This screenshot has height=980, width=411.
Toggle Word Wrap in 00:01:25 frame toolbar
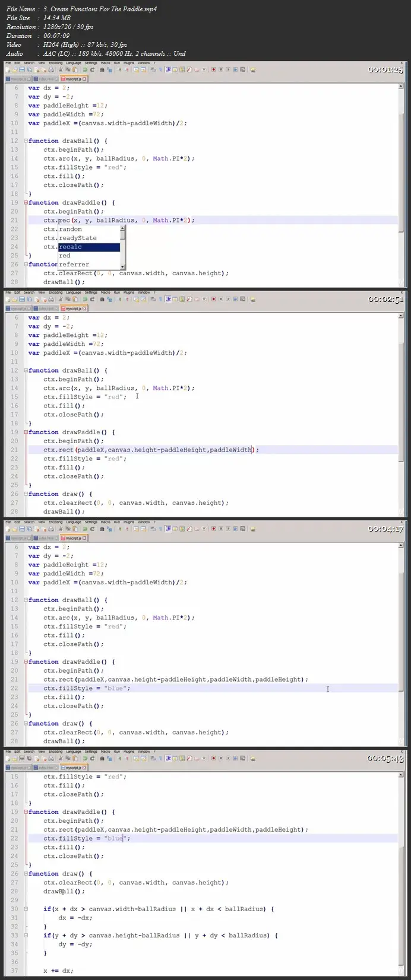click(x=153, y=69)
